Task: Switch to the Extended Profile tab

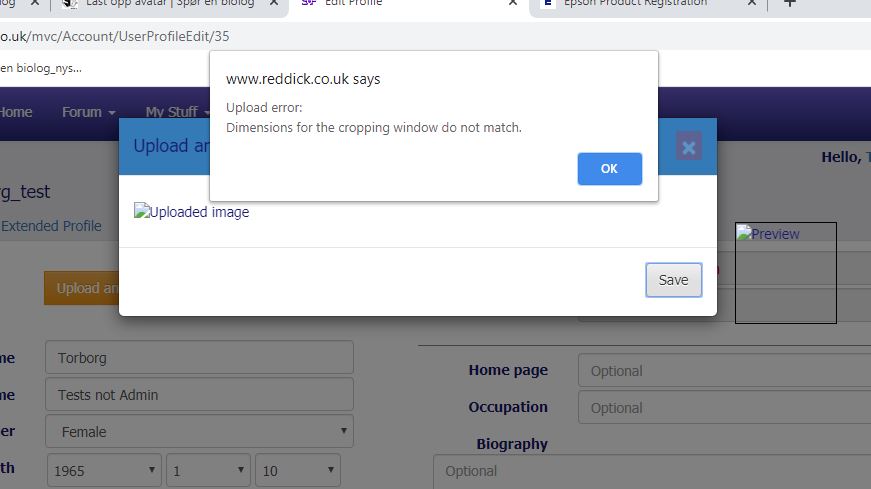Action: point(51,226)
